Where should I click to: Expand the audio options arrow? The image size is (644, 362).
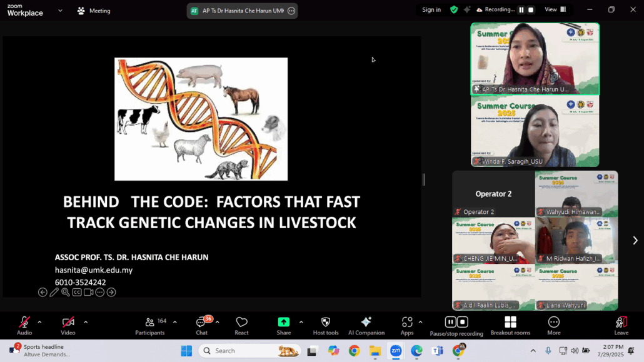[x=39, y=322]
